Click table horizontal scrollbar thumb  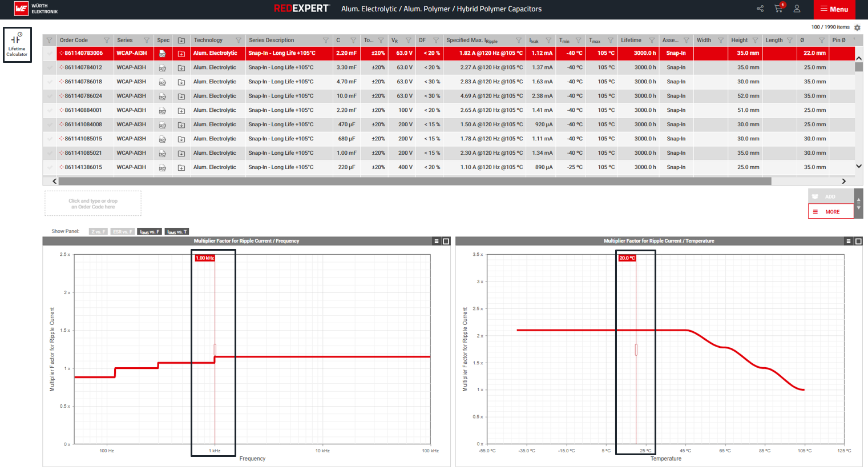pos(415,181)
